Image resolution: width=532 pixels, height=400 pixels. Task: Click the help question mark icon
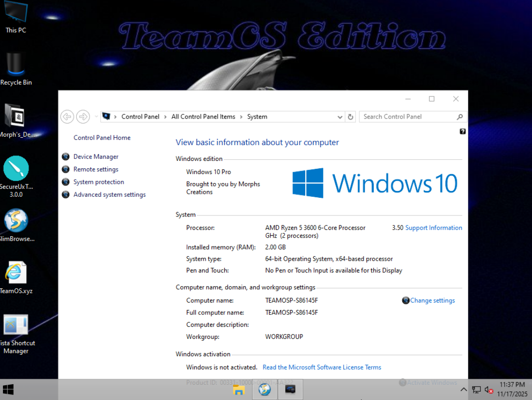463,131
